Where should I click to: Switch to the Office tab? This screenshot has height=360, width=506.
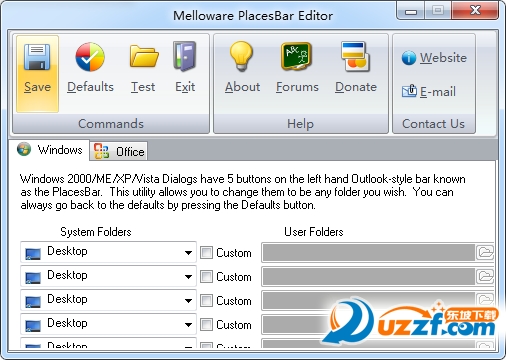[119, 151]
